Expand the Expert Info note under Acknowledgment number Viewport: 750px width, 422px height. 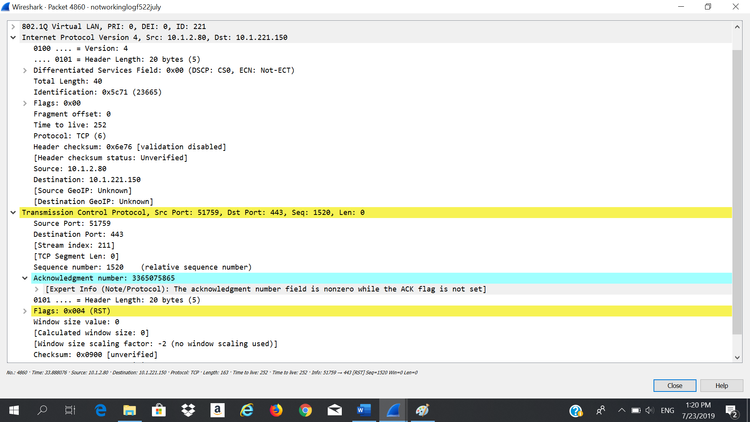pyautogui.click(x=37, y=289)
